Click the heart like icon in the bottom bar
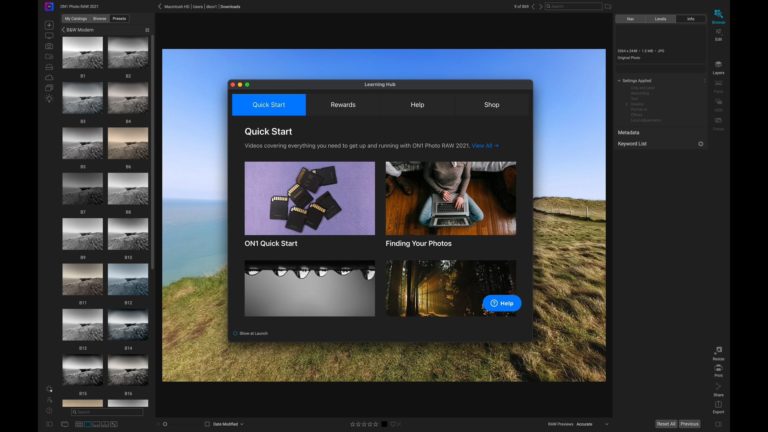This screenshot has height=432, width=768. tap(393, 424)
